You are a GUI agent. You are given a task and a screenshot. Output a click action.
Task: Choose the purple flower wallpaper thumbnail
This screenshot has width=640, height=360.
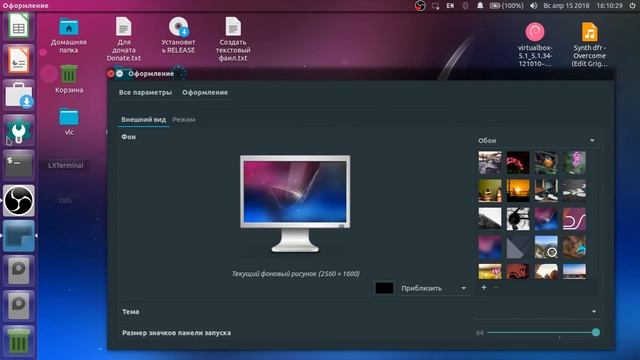coord(574,162)
